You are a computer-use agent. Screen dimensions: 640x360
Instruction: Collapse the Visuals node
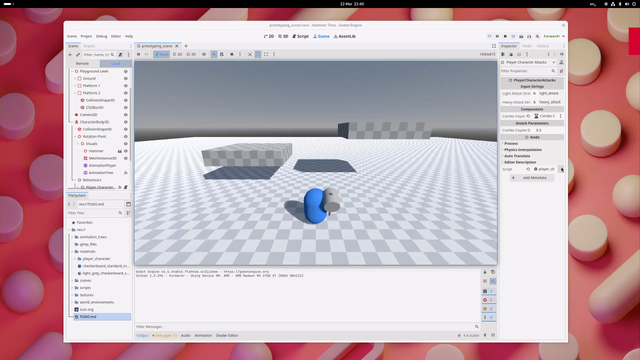pyautogui.click(x=78, y=144)
